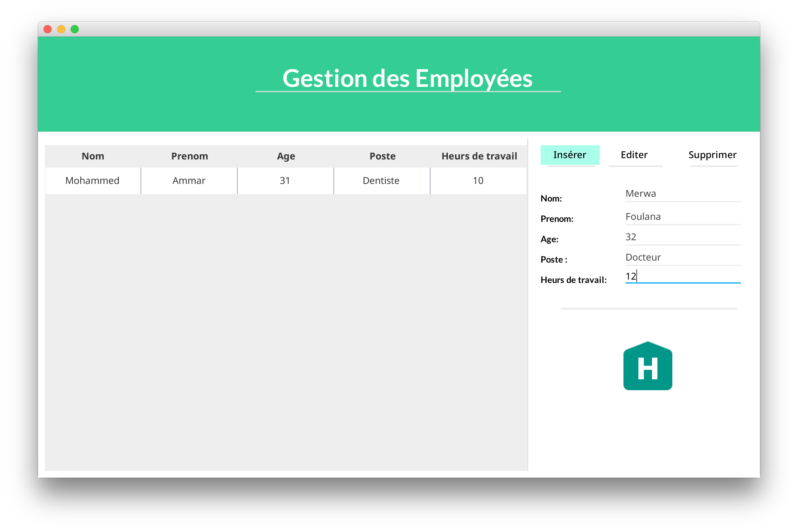The width and height of the screenshot is (798, 532).
Task: Click the Nom column header
Action: pos(93,156)
